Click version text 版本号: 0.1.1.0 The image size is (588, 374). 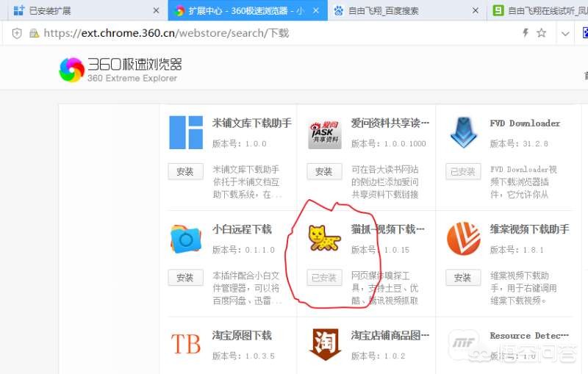click(x=244, y=250)
